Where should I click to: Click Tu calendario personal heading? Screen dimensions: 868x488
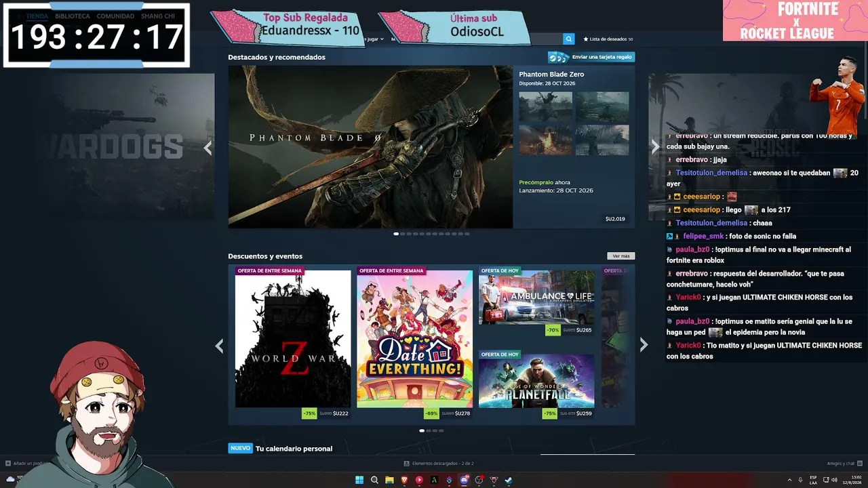294,449
